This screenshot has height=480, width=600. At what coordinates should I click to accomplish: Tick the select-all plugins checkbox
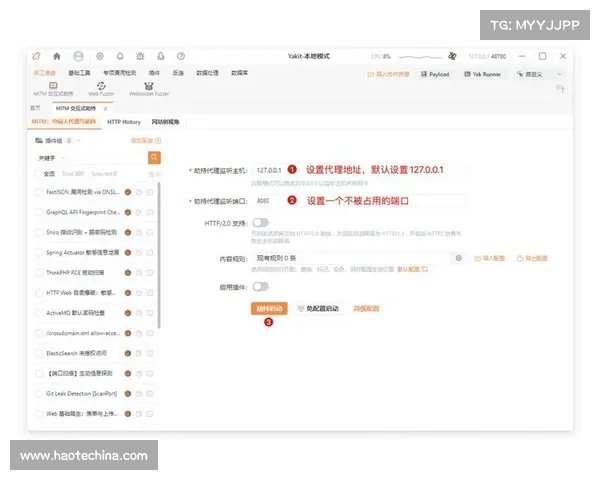(x=38, y=174)
